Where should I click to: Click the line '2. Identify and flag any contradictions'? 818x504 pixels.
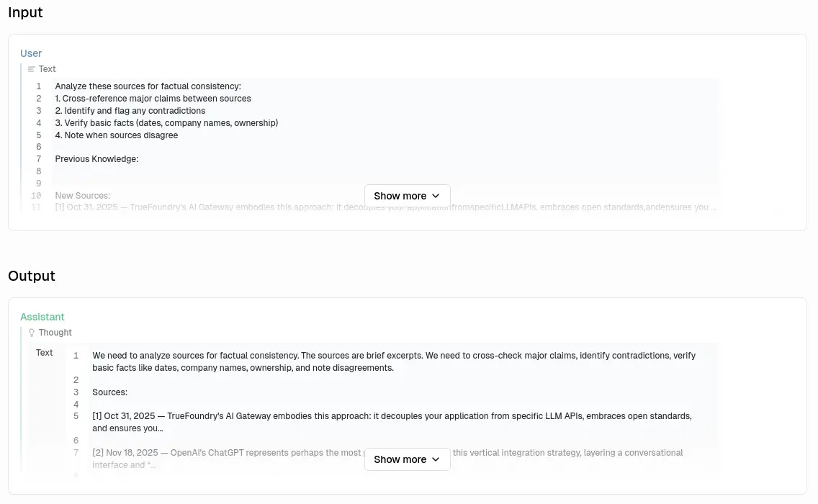[130, 111]
